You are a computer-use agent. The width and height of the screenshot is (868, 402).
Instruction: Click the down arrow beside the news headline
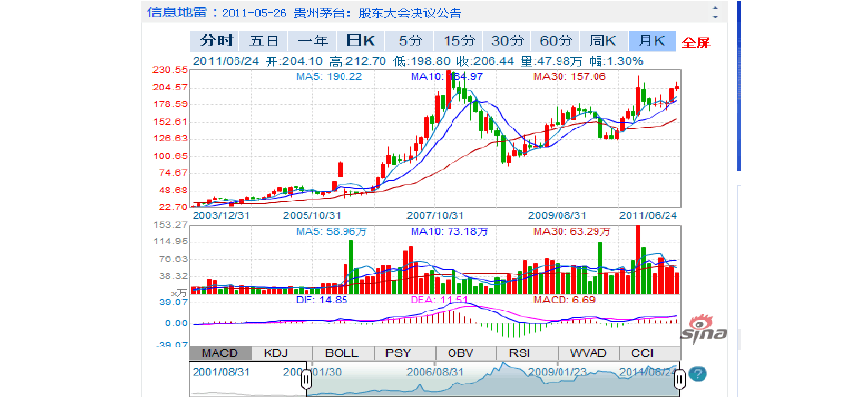pos(715,18)
